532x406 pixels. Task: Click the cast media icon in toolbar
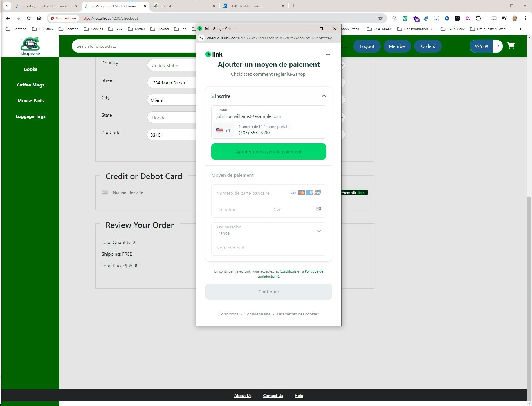click(494, 18)
